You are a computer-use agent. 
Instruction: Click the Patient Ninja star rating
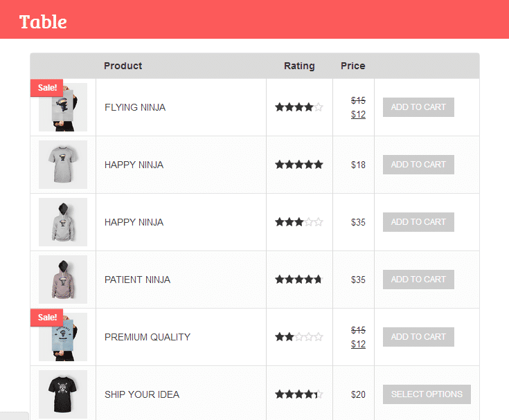point(298,280)
